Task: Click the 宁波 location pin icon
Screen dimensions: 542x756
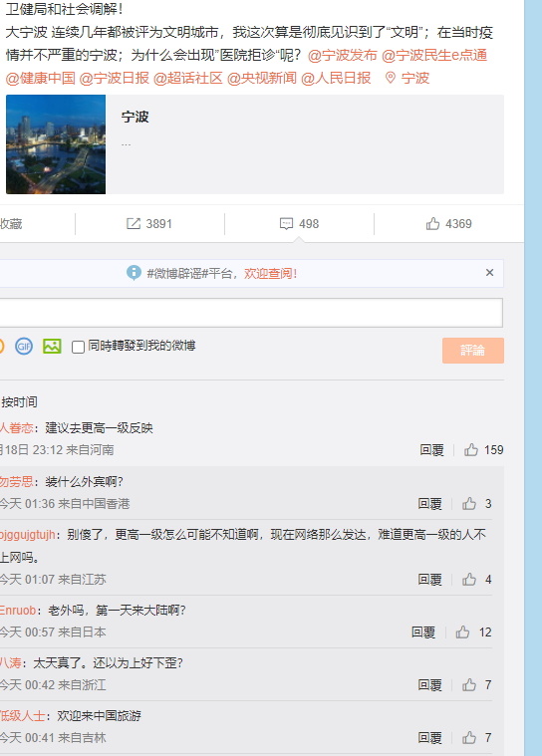Action: point(391,78)
